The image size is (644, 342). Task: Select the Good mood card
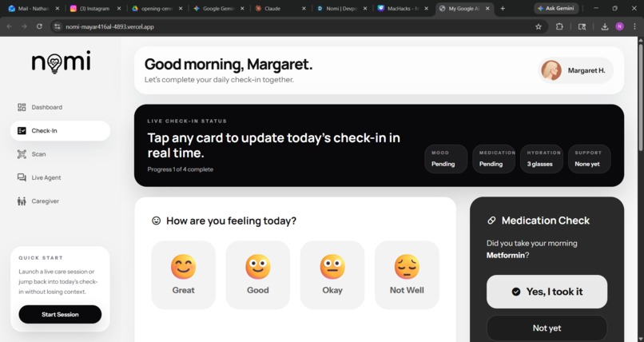pyautogui.click(x=257, y=275)
